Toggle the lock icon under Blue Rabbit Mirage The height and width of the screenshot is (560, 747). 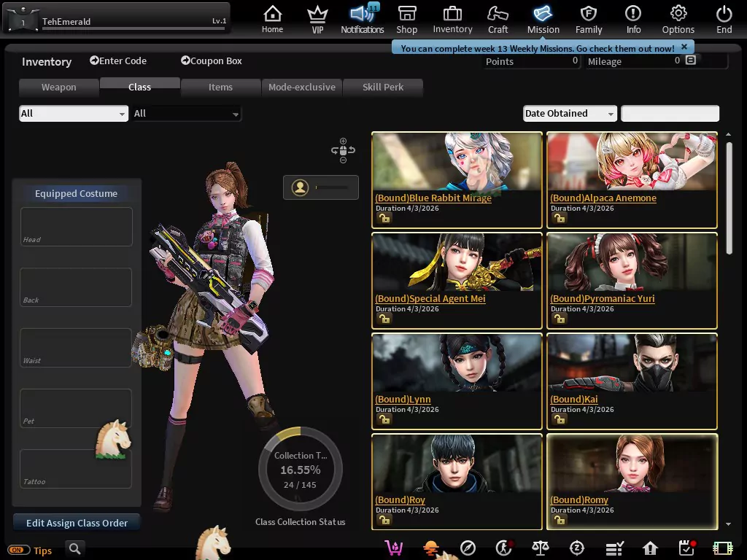[384, 217]
